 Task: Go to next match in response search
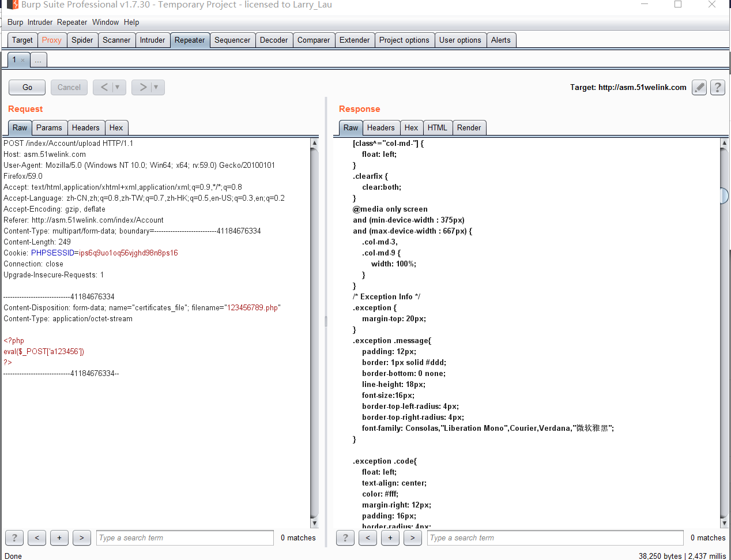pyautogui.click(x=413, y=538)
